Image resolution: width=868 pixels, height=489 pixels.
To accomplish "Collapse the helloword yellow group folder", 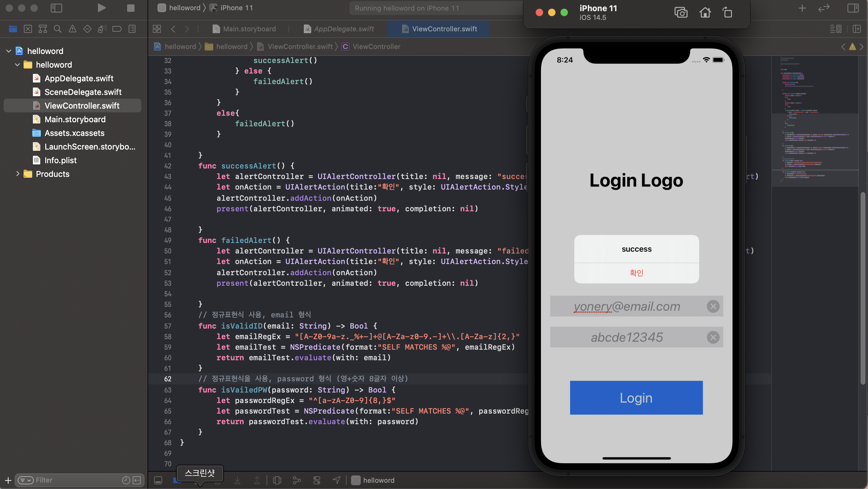I will (18, 65).
